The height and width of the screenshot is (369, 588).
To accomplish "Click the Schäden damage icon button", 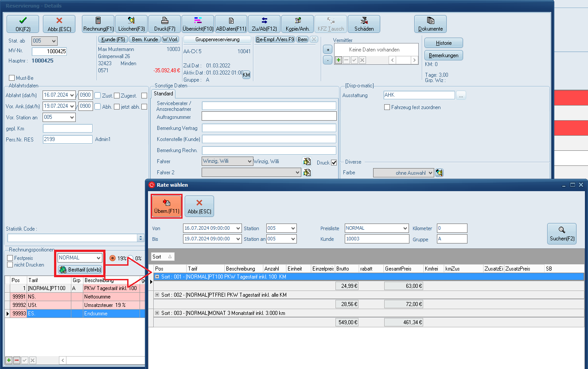I will pos(364,24).
